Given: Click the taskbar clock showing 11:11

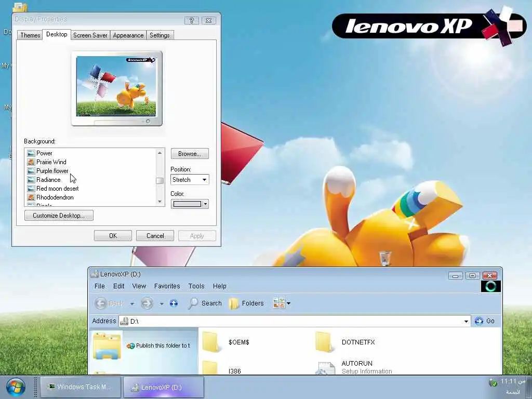Looking at the screenshot, I should [x=513, y=381].
